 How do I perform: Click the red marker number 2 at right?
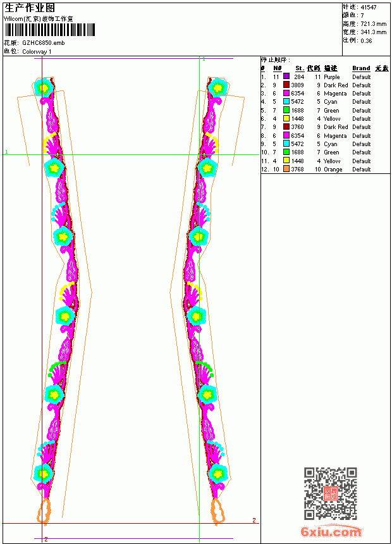pyautogui.click(x=254, y=520)
